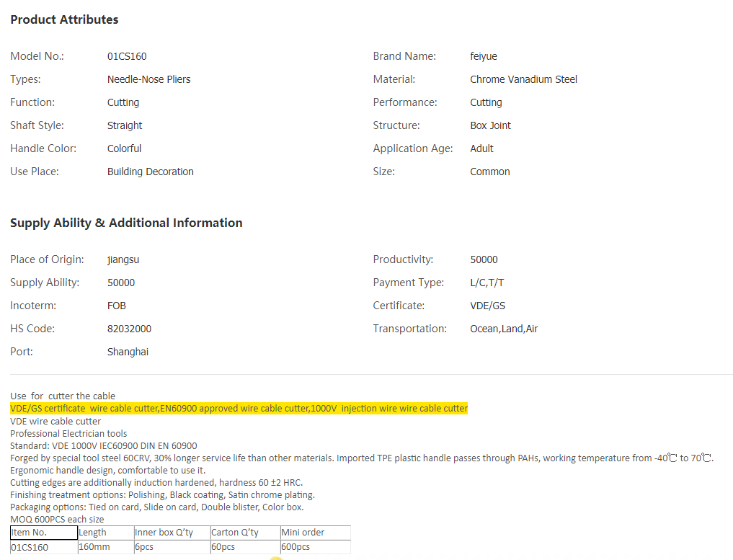The width and height of the screenshot is (733, 560).
Task: Click the Shanghai port value
Action: [x=128, y=352]
